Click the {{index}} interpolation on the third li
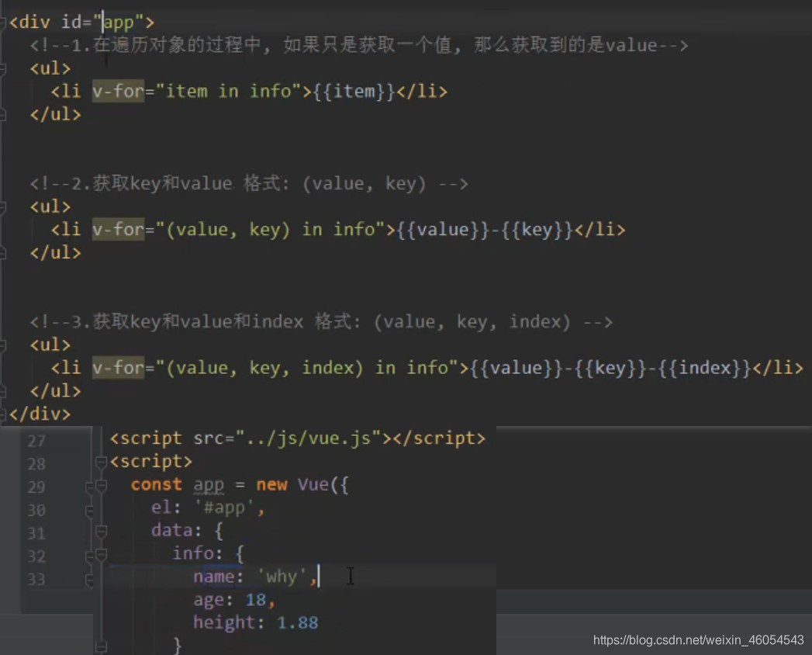Viewport: 812px width, 655px height. coord(704,368)
